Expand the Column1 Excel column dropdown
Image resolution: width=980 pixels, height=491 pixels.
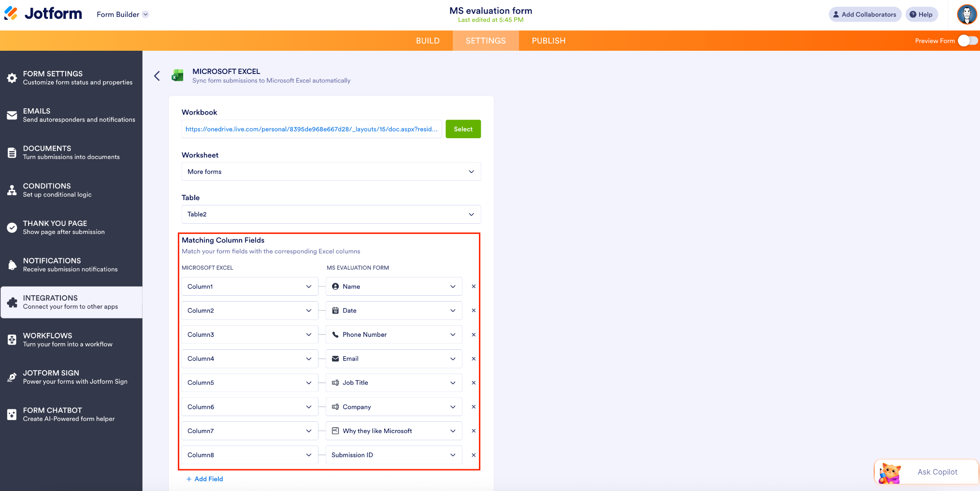[249, 286]
